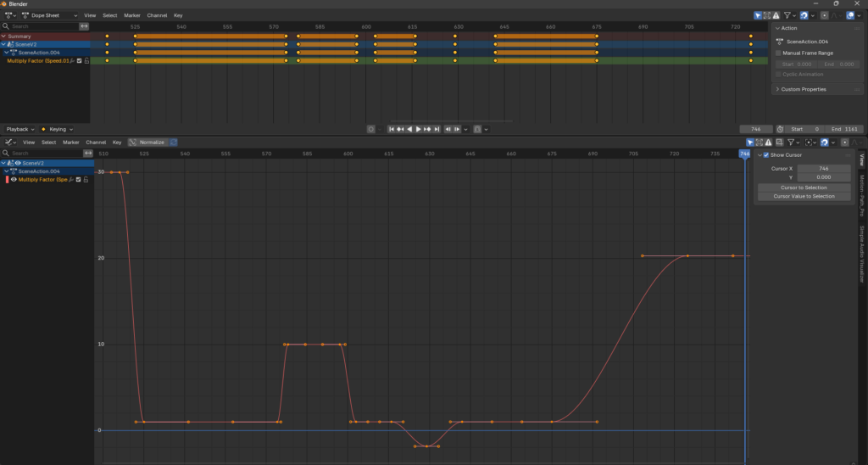Jump to previous keyframe

(x=400, y=129)
